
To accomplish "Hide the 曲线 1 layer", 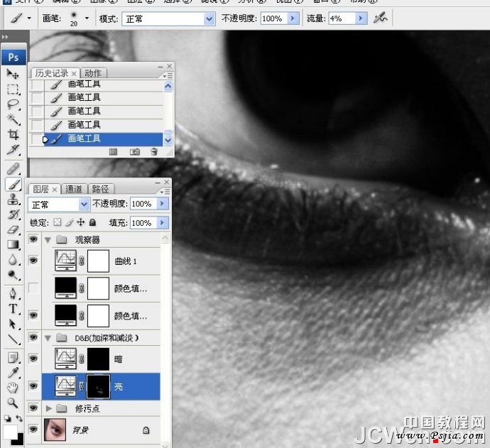I will pos(33,261).
